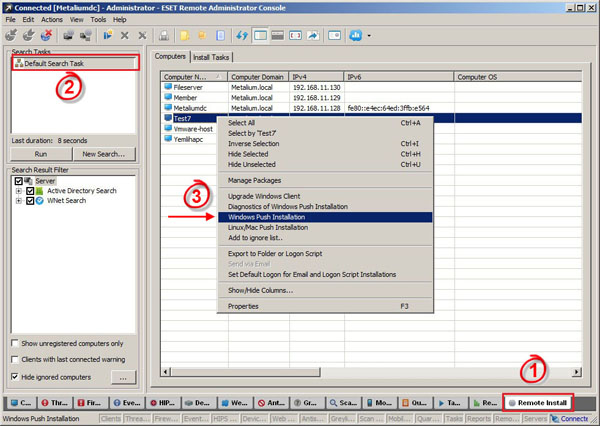Open the Thr... threat log bottom tab
The height and width of the screenshot is (426, 600).
(55, 403)
